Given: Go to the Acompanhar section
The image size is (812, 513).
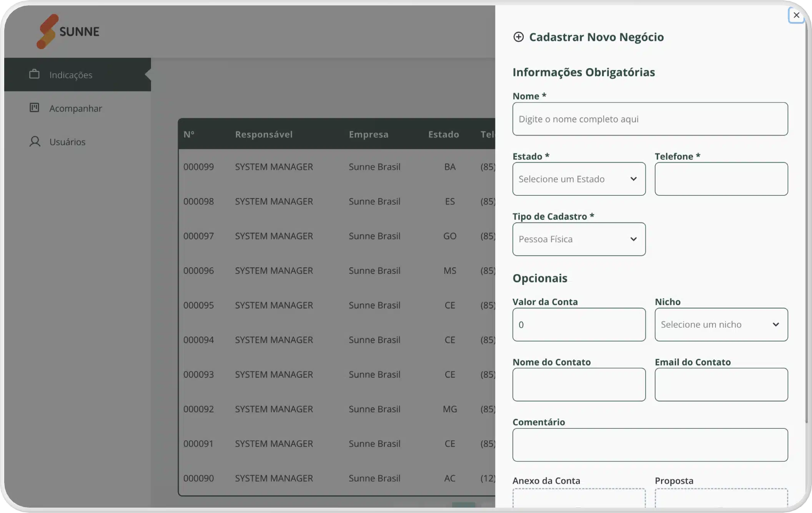Looking at the screenshot, I should (x=78, y=108).
